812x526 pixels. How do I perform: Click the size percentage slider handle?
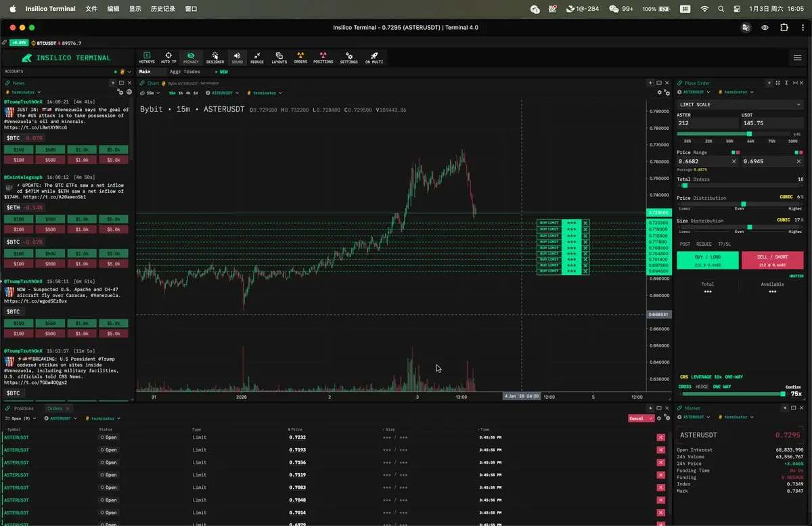click(x=749, y=134)
